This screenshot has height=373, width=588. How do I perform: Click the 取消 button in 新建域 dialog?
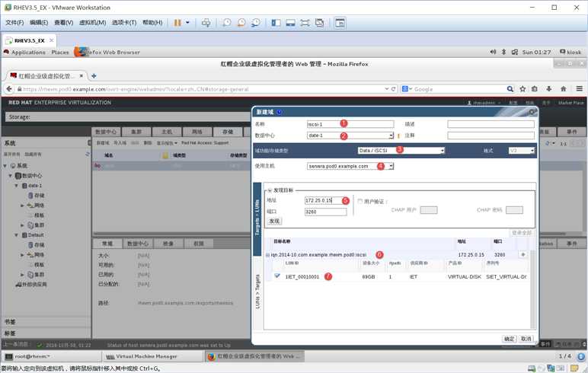tap(526, 339)
